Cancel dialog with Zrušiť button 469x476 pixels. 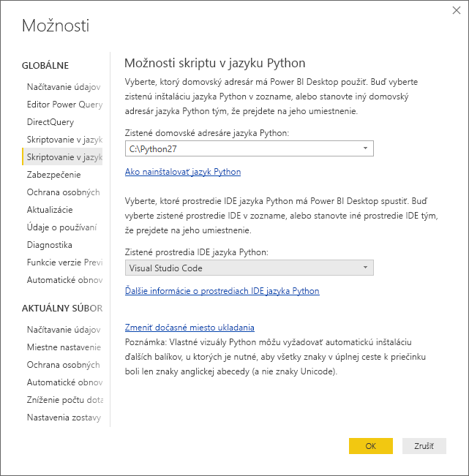click(424, 446)
